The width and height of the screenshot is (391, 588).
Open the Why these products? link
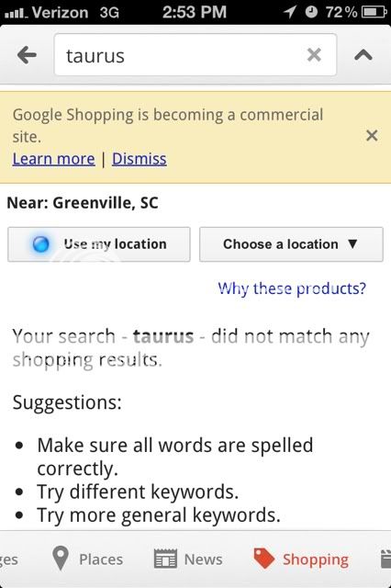292,288
